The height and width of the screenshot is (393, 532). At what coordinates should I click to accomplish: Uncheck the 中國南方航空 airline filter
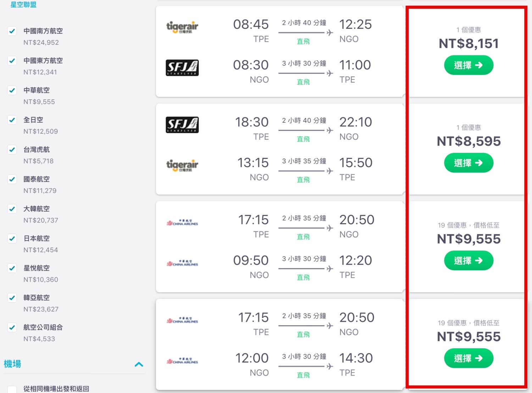click(x=12, y=31)
